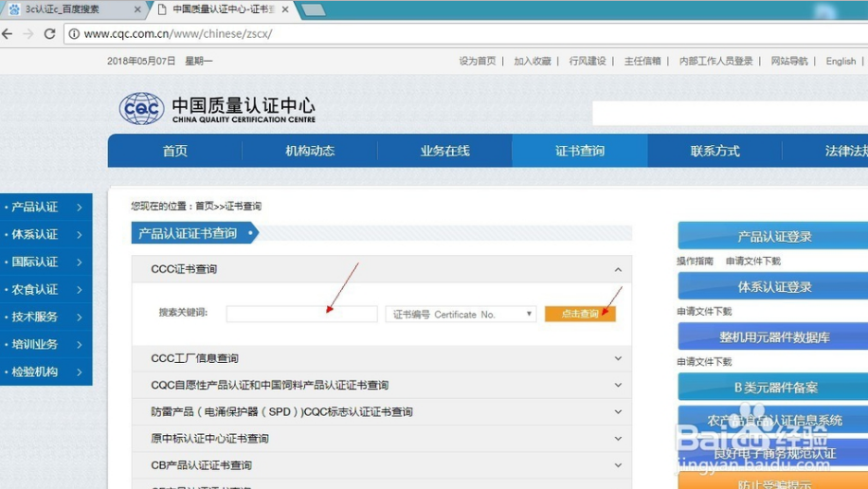Screen dimensions: 868x489
Task: Click the CQC logo in header
Action: (141, 108)
